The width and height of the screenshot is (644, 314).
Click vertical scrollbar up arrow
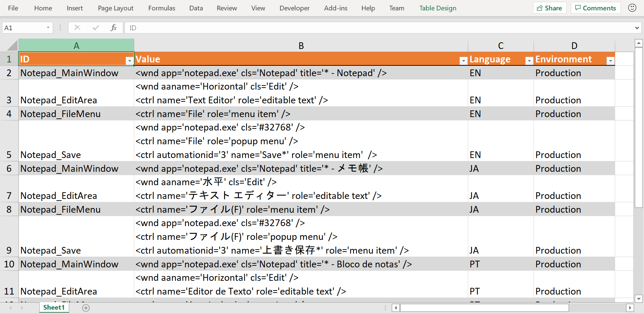pyautogui.click(x=639, y=43)
